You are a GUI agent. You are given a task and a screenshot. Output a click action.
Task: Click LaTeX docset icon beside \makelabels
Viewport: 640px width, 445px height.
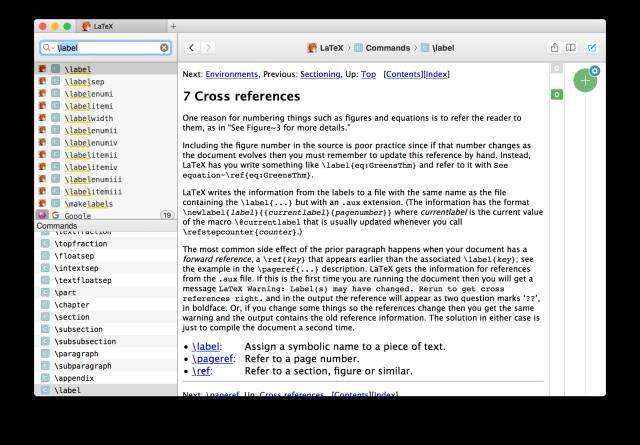[42, 203]
